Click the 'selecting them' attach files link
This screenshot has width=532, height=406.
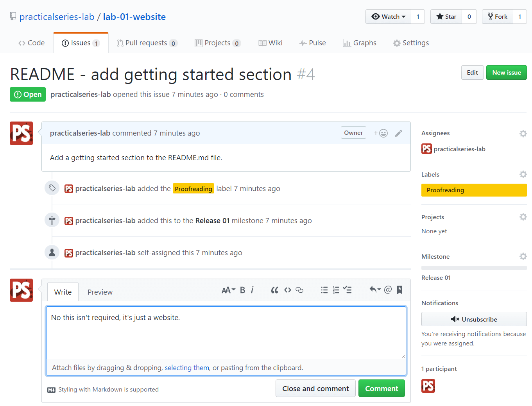tap(187, 368)
